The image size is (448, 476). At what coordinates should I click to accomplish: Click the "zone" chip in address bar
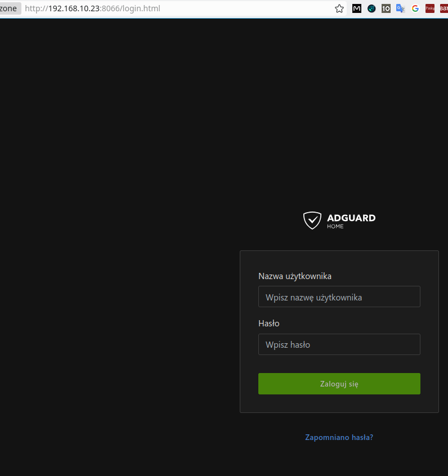(x=10, y=8)
